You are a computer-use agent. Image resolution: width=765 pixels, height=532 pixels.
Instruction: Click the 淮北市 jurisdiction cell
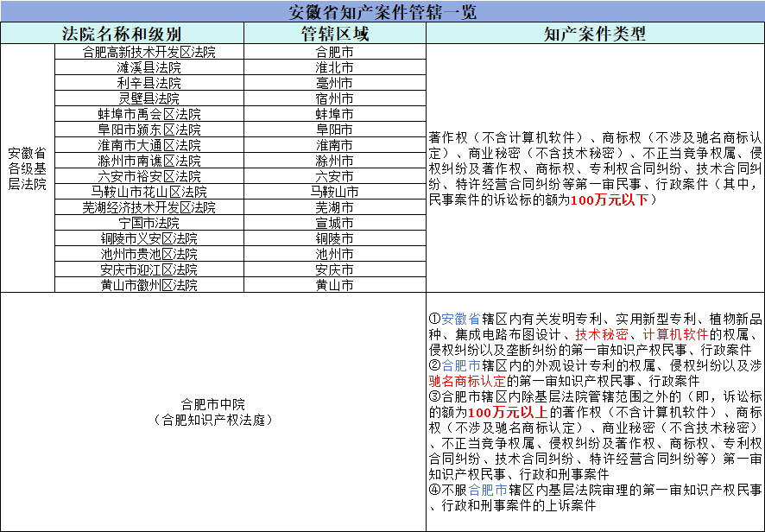click(334, 68)
